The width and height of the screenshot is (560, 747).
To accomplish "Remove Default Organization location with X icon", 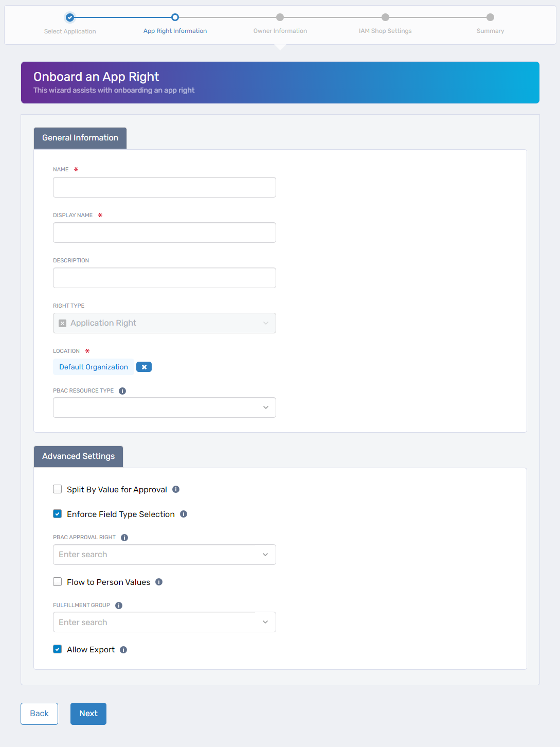I will tap(144, 367).
